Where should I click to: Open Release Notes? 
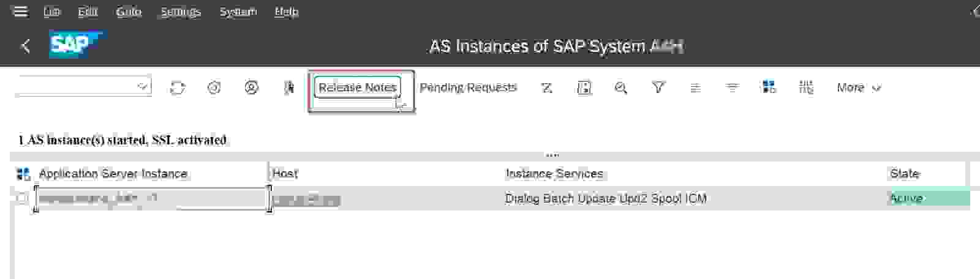[358, 87]
